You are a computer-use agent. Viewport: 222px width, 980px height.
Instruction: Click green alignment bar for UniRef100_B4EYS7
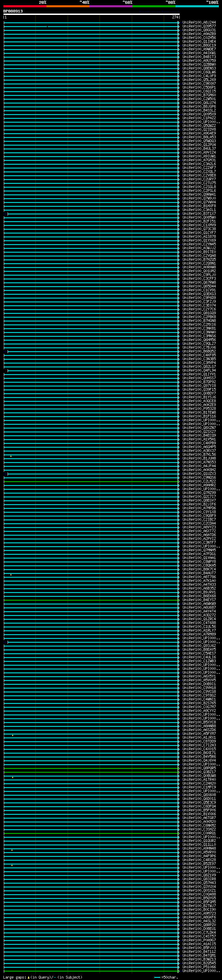(x=92, y=600)
